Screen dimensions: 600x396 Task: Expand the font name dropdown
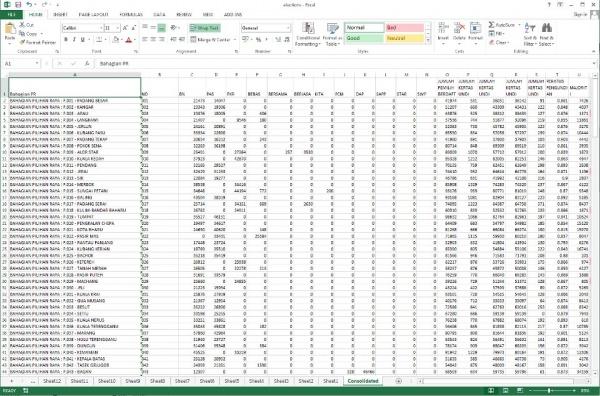click(x=101, y=28)
